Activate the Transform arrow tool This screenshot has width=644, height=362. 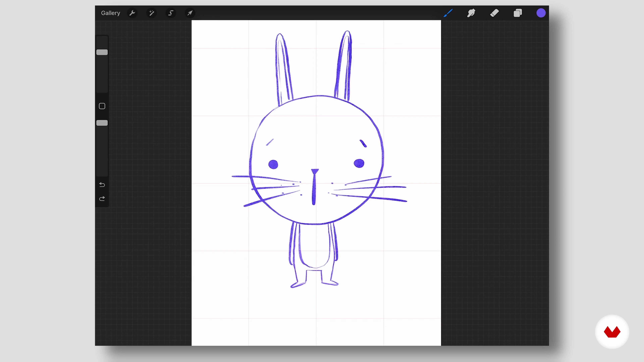point(190,13)
